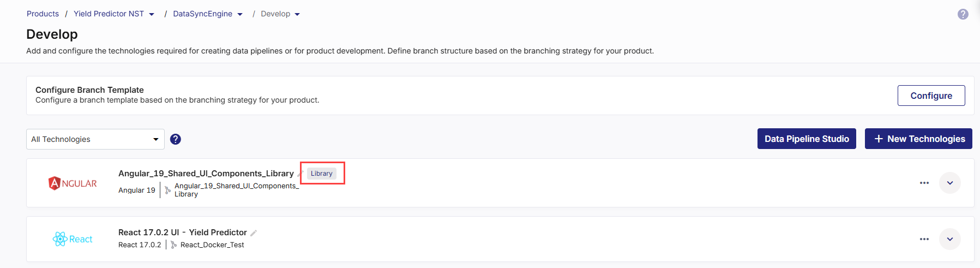The width and height of the screenshot is (980, 268).
Task: Open the All Technologies dropdown
Action: (95, 139)
